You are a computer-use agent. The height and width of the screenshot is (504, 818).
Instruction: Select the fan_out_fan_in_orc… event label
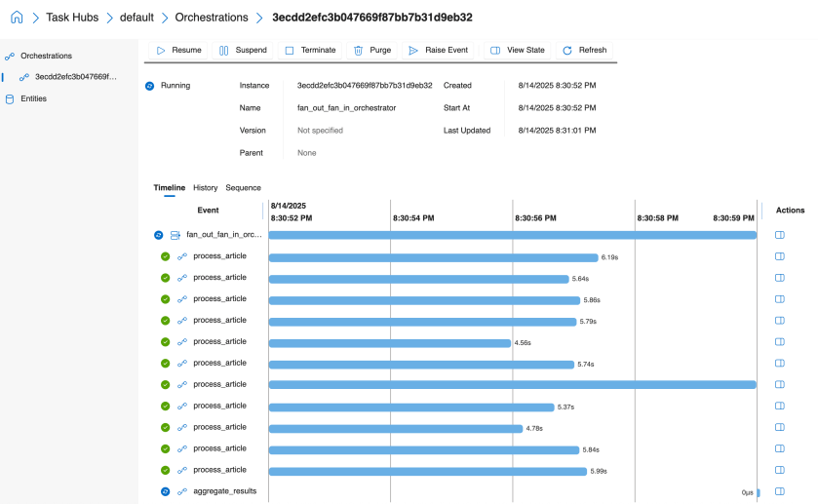coord(224,235)
